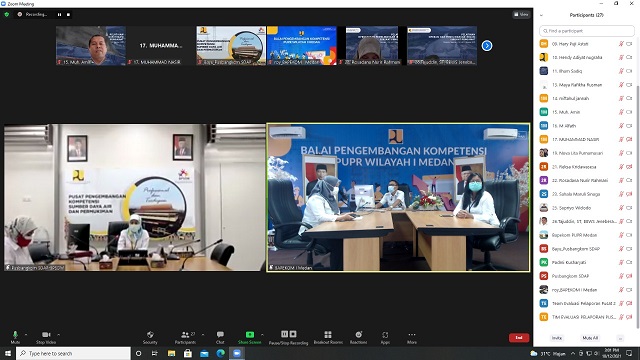Mute the microphone in the Zoom toolbar

(x=15, y=337)
